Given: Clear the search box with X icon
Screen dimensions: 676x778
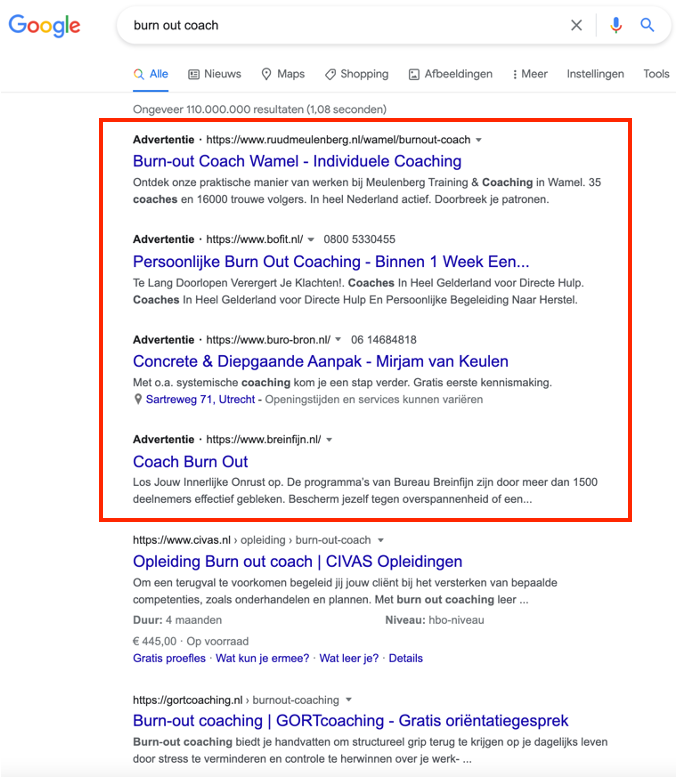Looking at the screenshot, I should click(576, 25).
